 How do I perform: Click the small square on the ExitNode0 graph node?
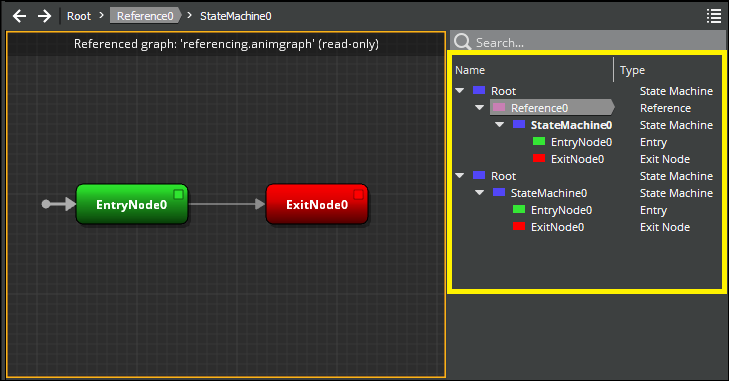[358, 194]
